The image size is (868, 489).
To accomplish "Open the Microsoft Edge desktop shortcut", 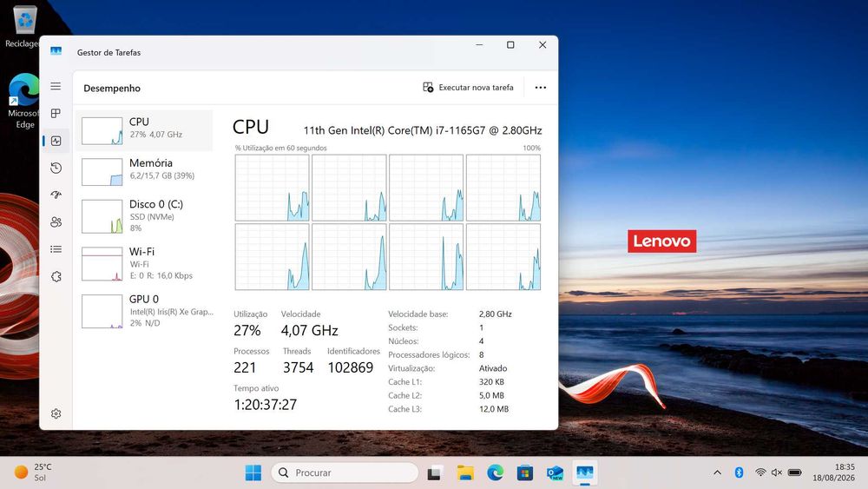I will [23, 101].
